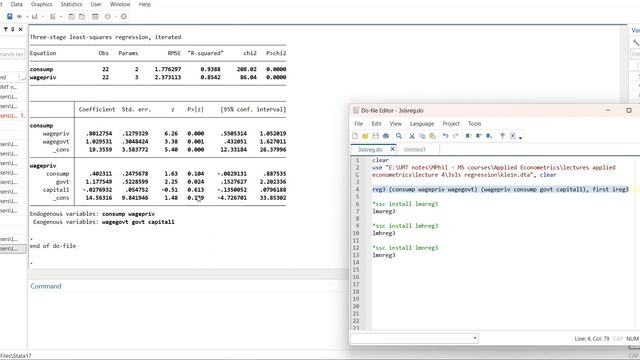The width and height of the screenshot is (640, 360).
Task: Click Print icon in Do-file Editor toolbar
Action: tap(386, 136)
